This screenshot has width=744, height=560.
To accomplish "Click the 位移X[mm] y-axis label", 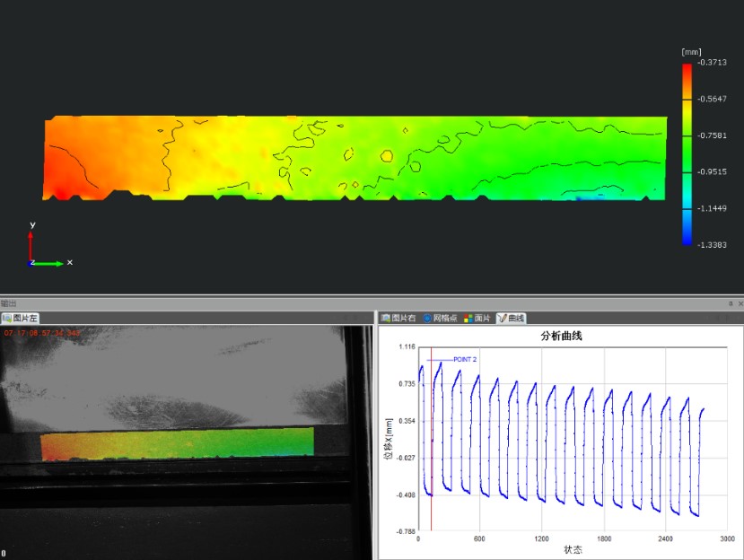I will pyautogui.click(x=389, y=439).
